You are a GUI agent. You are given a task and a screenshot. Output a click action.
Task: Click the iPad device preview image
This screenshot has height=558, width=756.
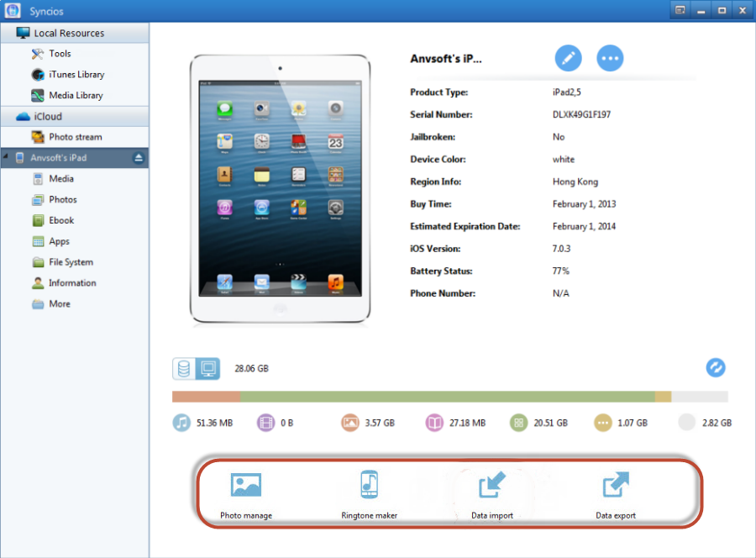(x=280, y=188)
